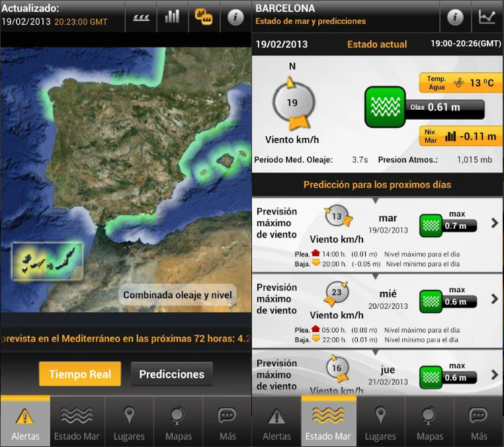Tap Predicción para los proximos días header
This screenshot has height=447, width=504.
[378, 184]
